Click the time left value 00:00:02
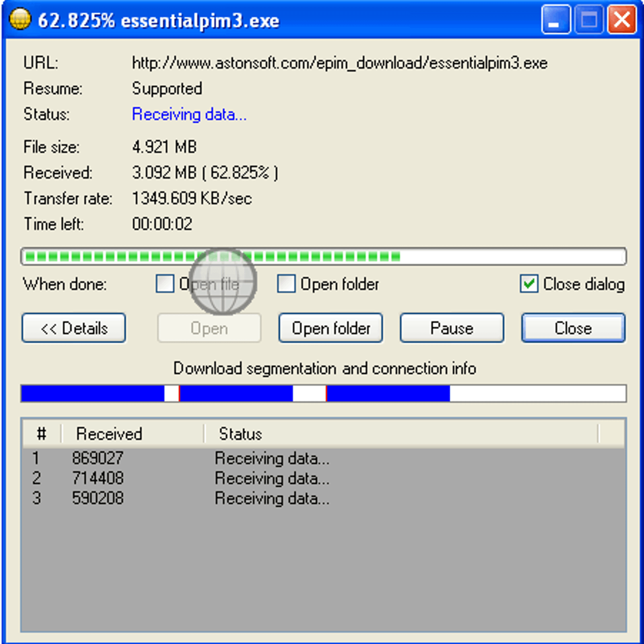 (x=162, y=224)
